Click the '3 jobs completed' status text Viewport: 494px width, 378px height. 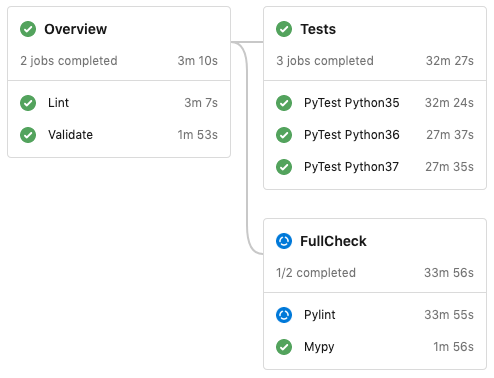325,61
